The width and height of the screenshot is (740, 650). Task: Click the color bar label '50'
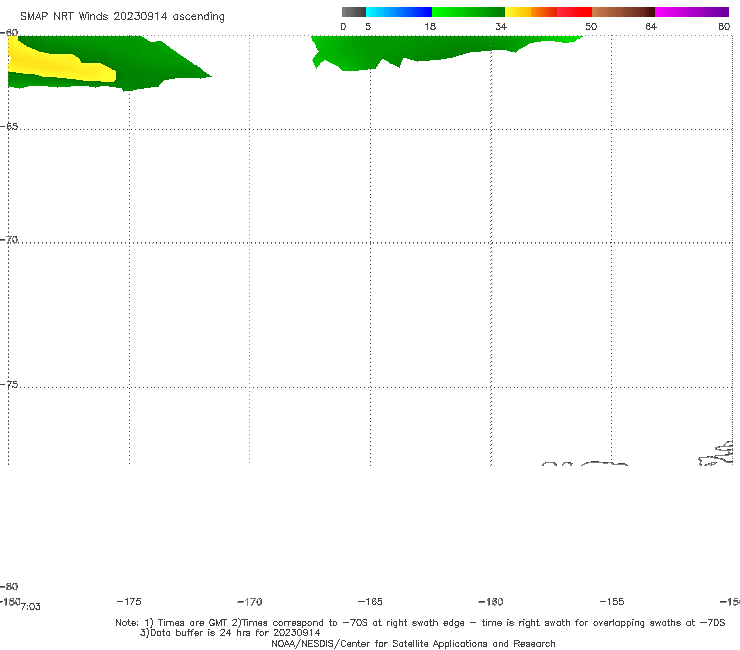[591, 26]
